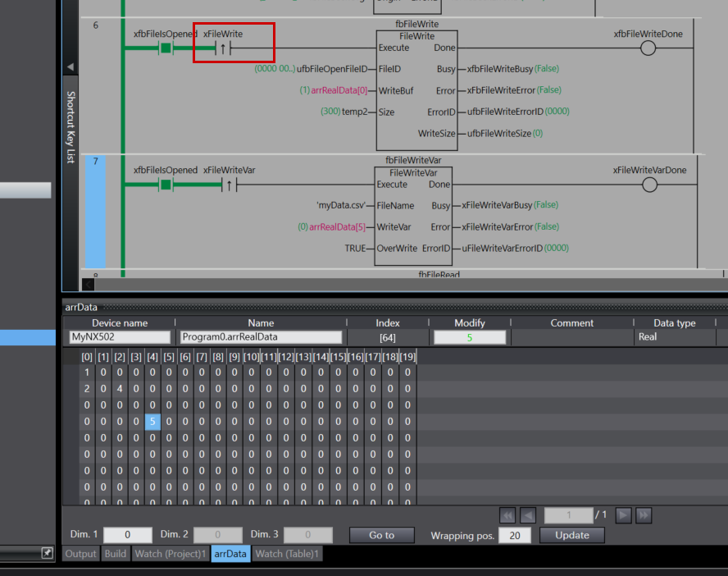
Task: Click the Dim. 1 input field
Action: (127, 535)
